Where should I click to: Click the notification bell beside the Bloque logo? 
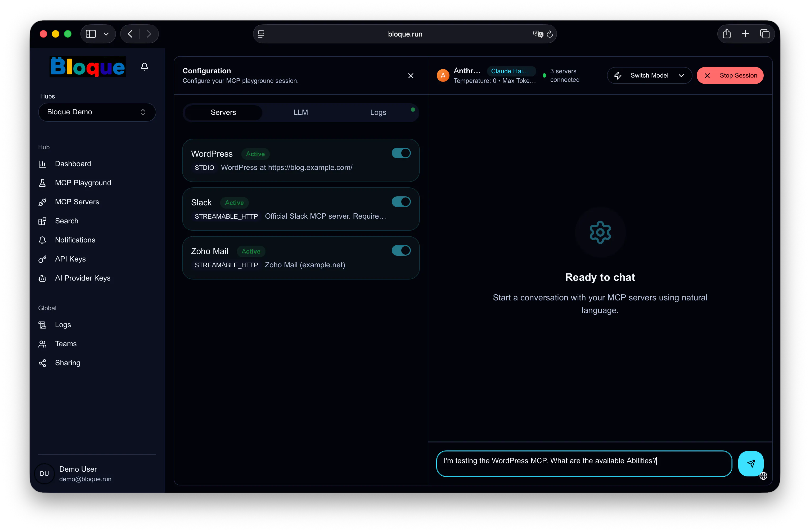[x=144, y=66]
